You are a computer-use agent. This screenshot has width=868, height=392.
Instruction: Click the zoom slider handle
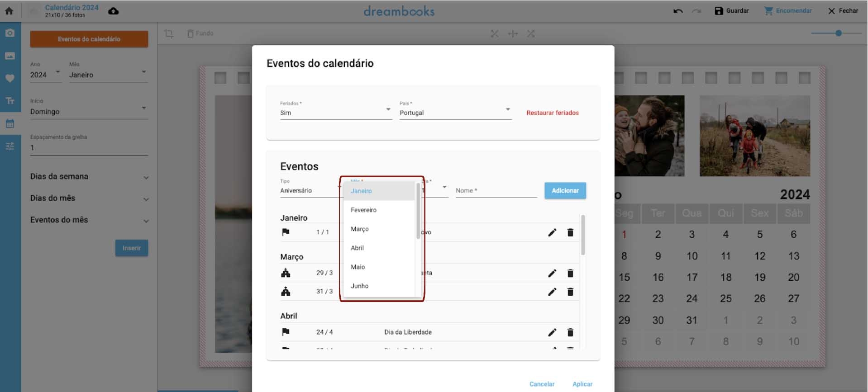click(839, 33)
